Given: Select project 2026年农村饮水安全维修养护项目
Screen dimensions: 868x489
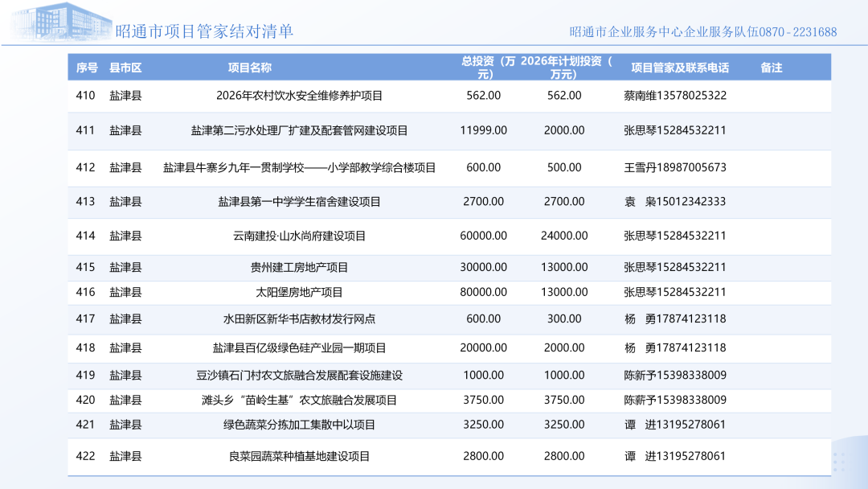Looking at the screenshot, I should pyautogui.click(x=300, y=96).
